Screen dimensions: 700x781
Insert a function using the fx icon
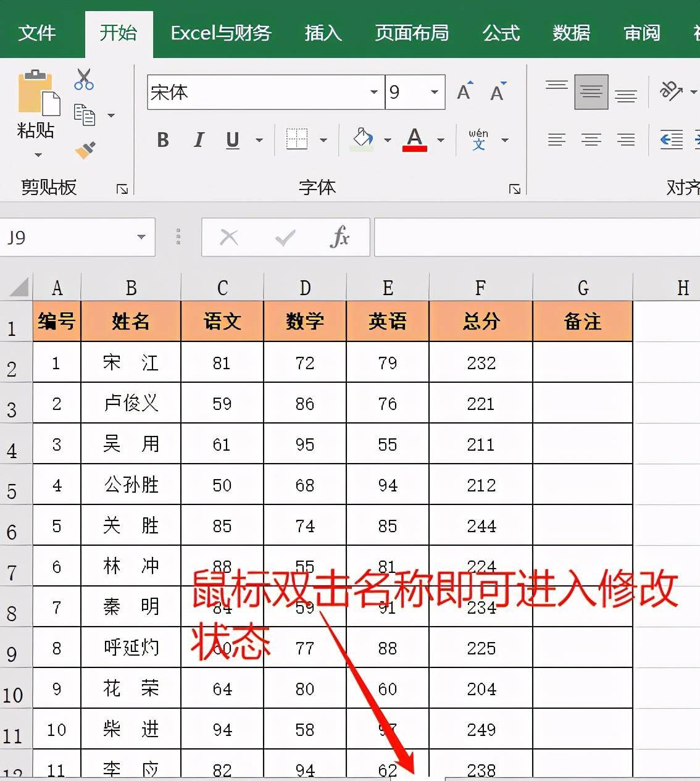(341, 238)
